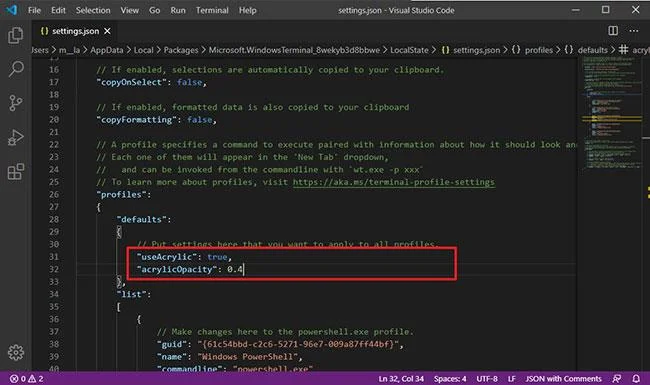Open the Extensions view
Screen dimensions: 650x385
coord(15,172)
